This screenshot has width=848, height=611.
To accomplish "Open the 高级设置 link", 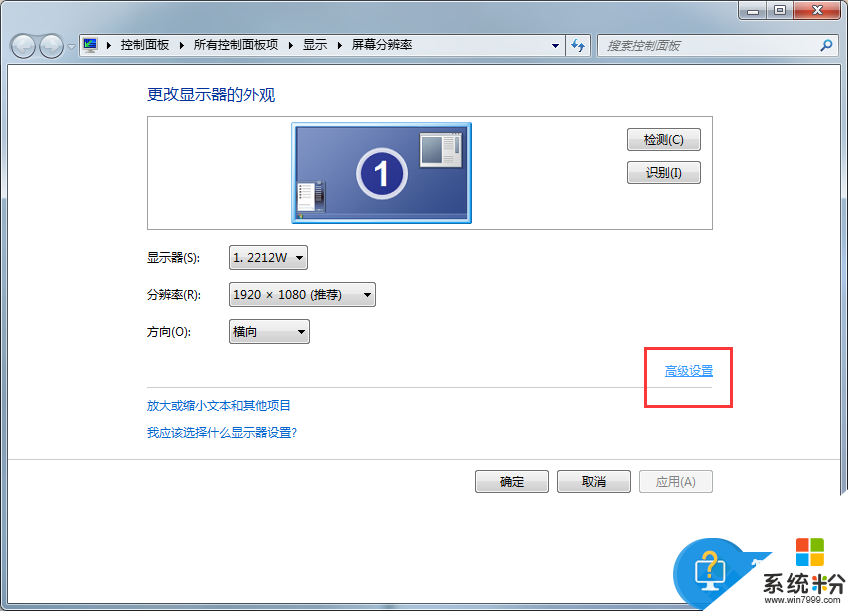I will pos(688,371).
